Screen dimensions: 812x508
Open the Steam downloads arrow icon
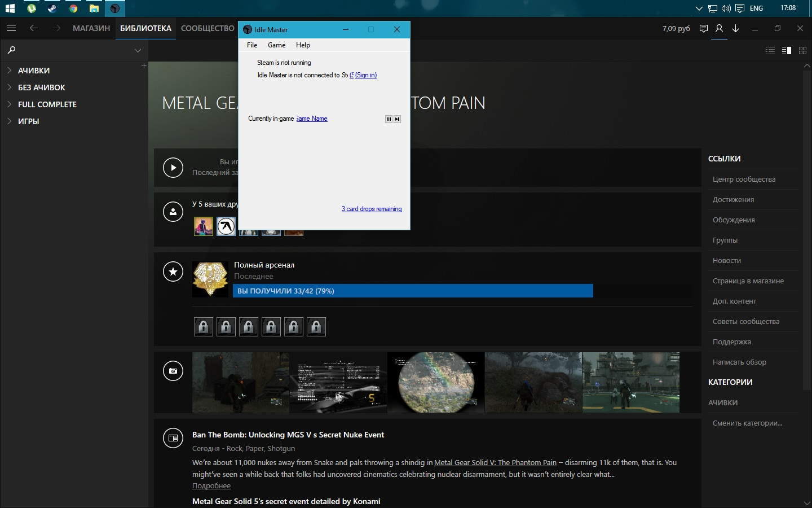coord(735,28)
